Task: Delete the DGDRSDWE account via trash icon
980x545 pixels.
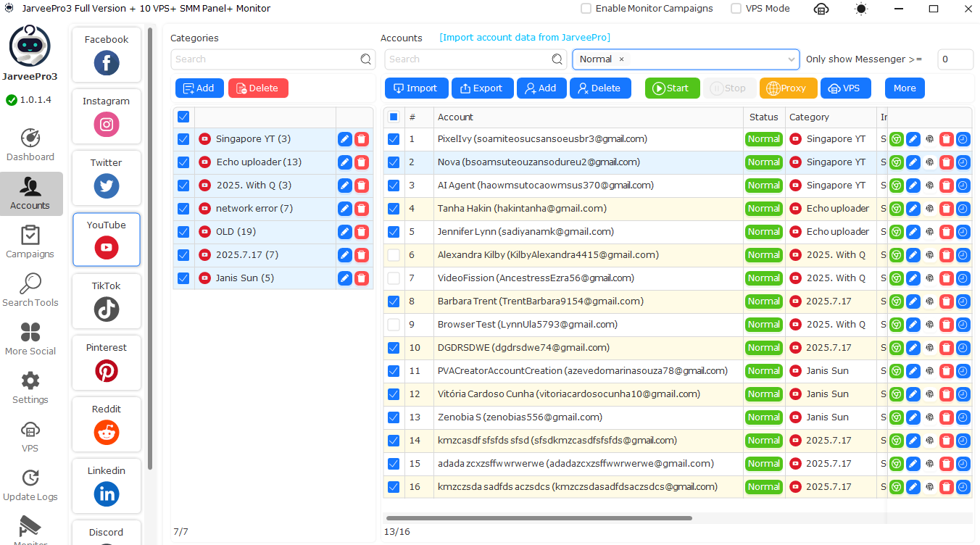Action: click(947, 348)
